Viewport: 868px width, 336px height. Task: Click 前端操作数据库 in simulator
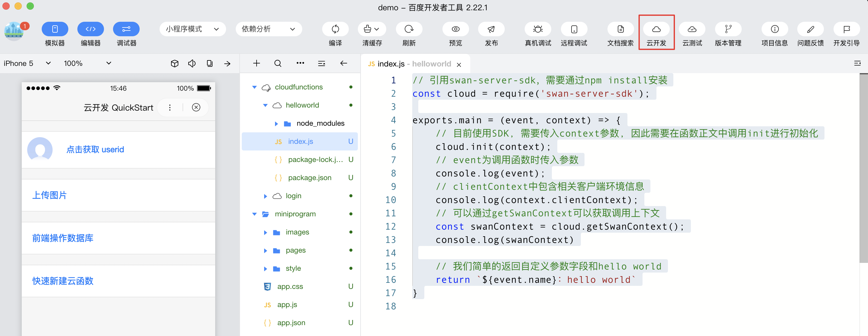click(x=63, y=238)
